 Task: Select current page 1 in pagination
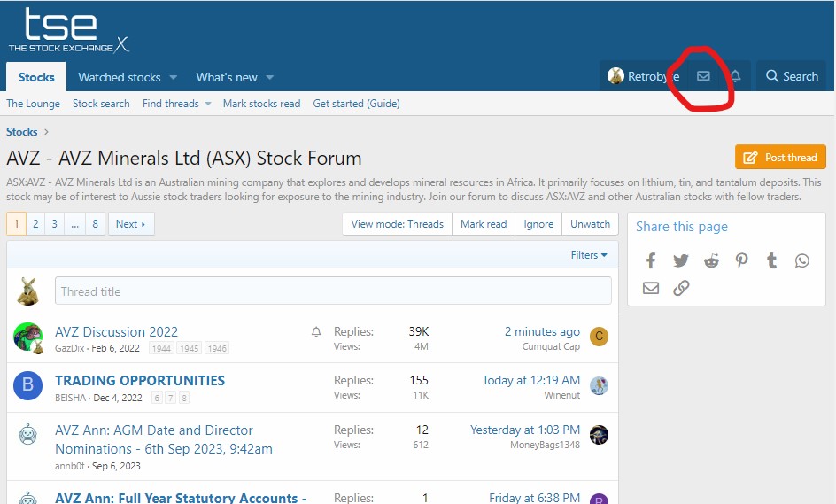click(17, 224)
